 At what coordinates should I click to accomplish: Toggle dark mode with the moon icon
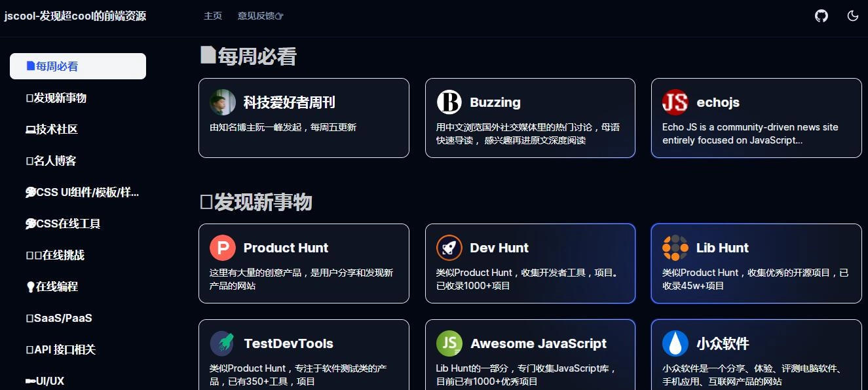[x=852, y=16]
